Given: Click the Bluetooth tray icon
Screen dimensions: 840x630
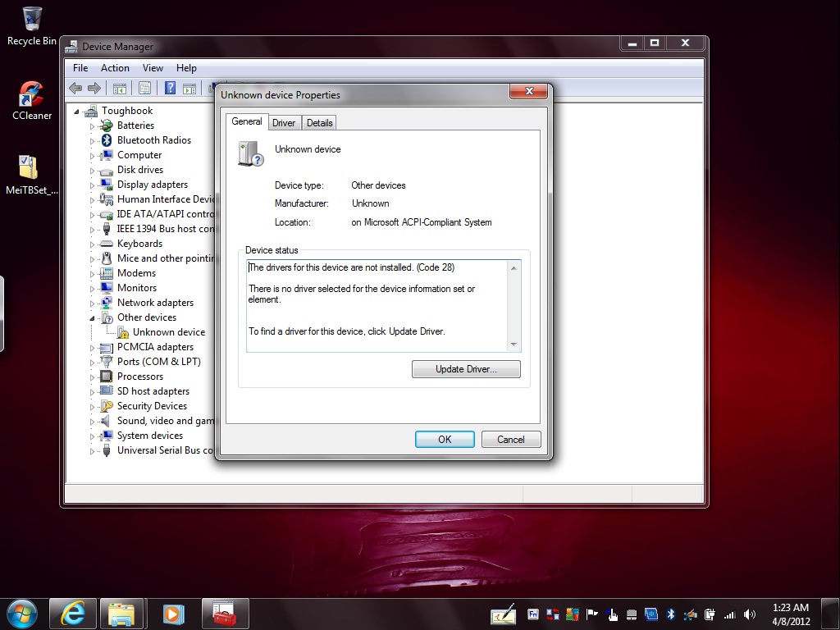Looking at the screenshot, I should coord(670,614).
